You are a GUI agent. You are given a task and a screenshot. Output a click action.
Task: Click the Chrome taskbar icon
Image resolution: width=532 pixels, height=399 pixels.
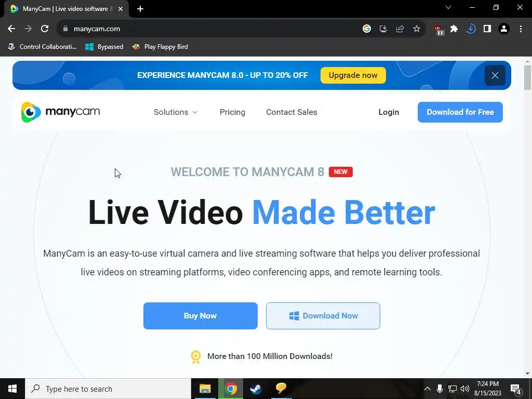[231, 389]
